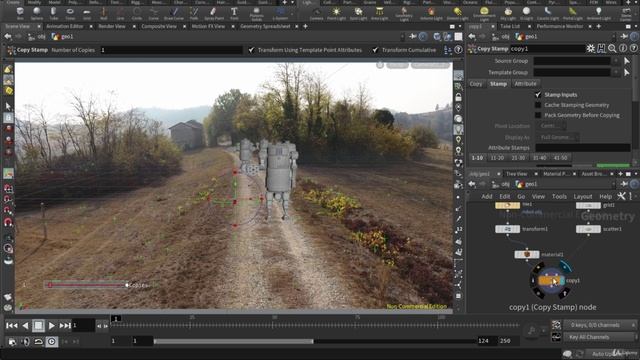The height and width of the screenshot is (360, 640).
Task: Play the animation forward
Action: (51, 325)
